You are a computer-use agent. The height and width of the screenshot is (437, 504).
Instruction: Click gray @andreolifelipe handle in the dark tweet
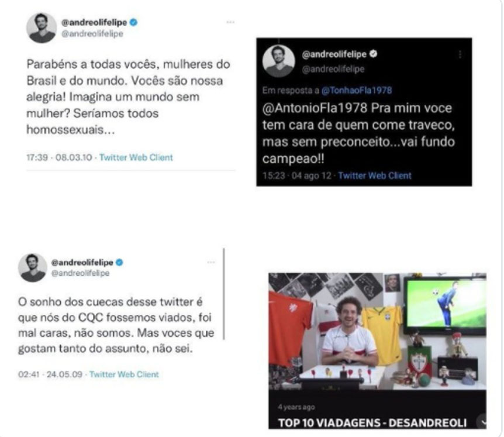pyautogui.click(x=333, y=69)
